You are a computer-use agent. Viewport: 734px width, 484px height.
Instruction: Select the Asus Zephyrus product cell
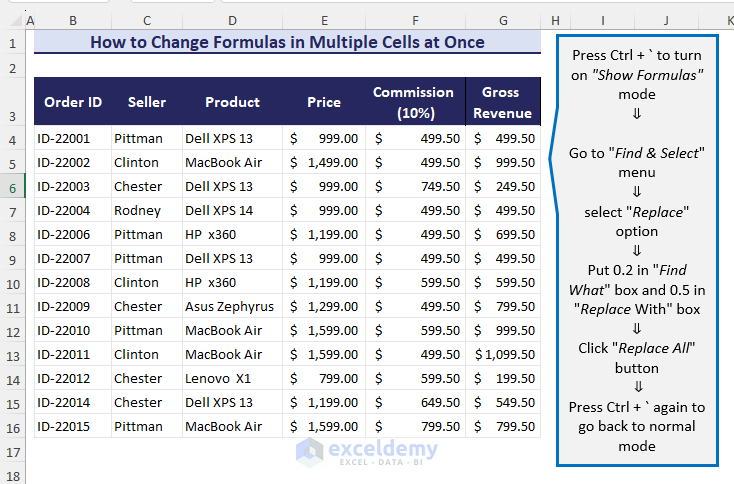coord(232,307)
